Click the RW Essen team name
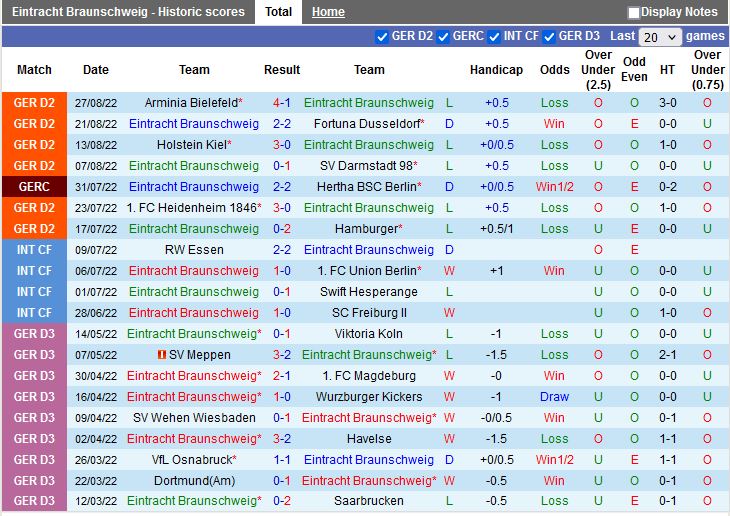This screenshot has width=730, height=516. click(194, 250)
